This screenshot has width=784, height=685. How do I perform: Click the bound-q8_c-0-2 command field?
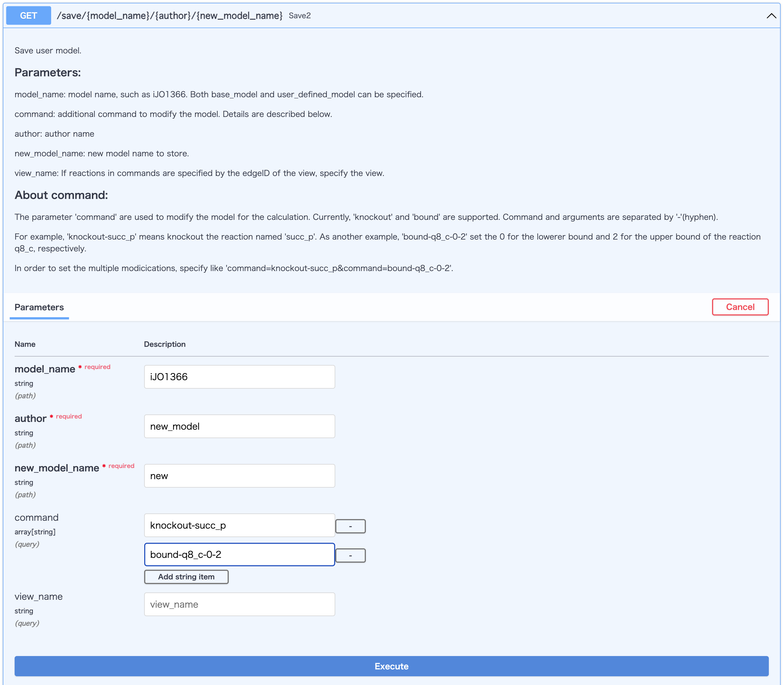click(x=239, y=555)
